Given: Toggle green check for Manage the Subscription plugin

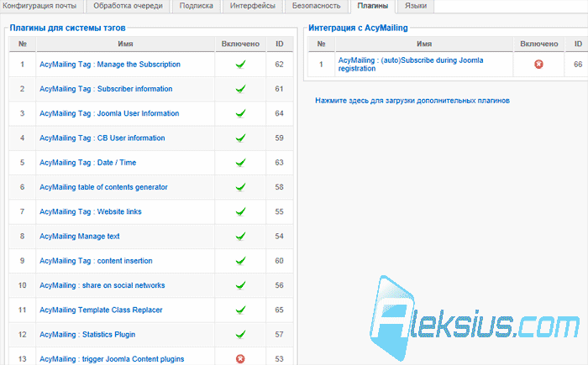Looking at the screenshot, I should (240, 65).
